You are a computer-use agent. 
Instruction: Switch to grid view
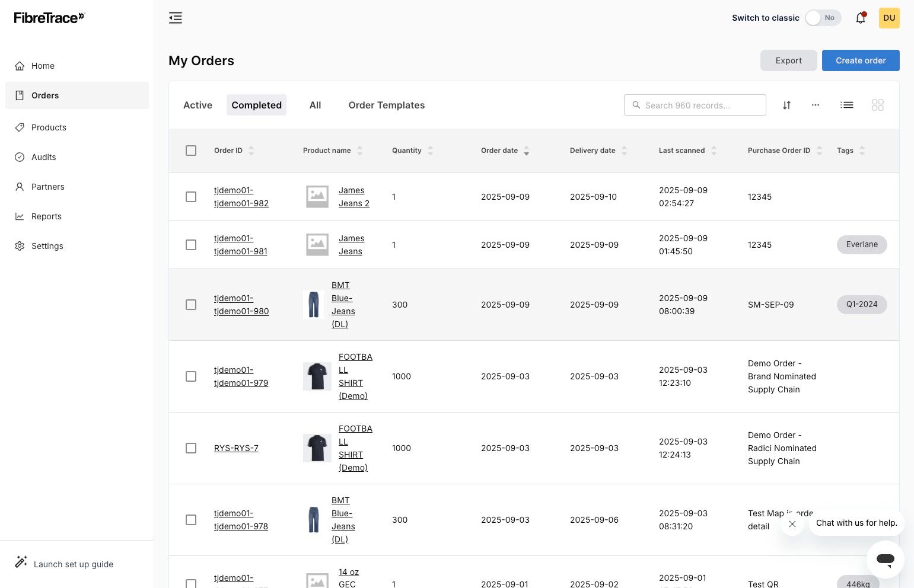pyautogui.click(x=878, y=105)
